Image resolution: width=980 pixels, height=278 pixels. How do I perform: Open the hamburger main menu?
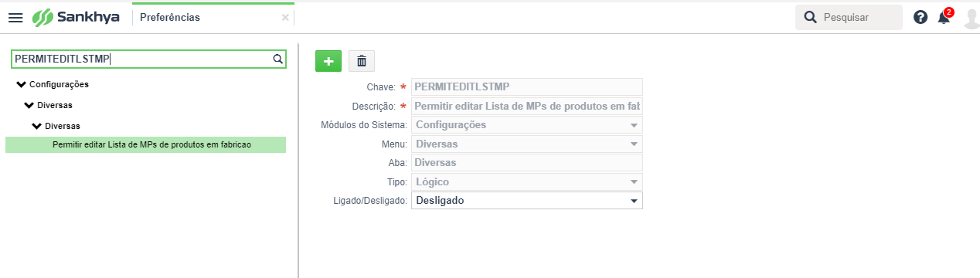pyautogui.click(x=15, y=17)
